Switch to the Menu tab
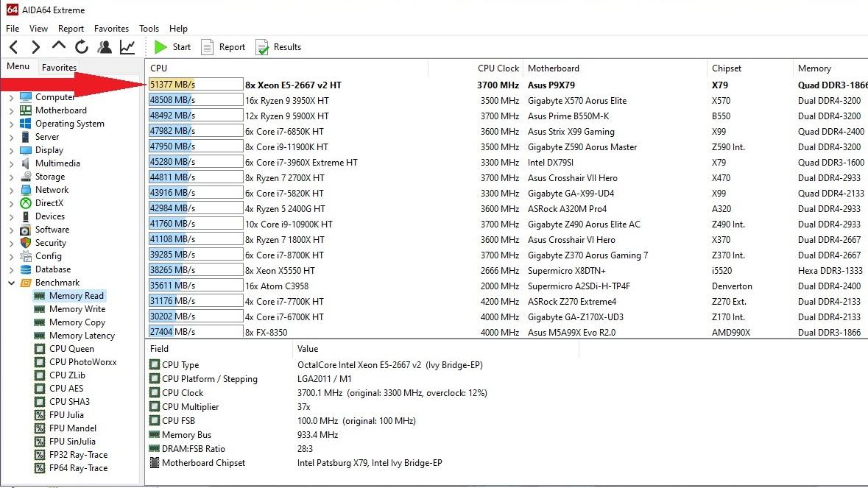 [18, 66]
